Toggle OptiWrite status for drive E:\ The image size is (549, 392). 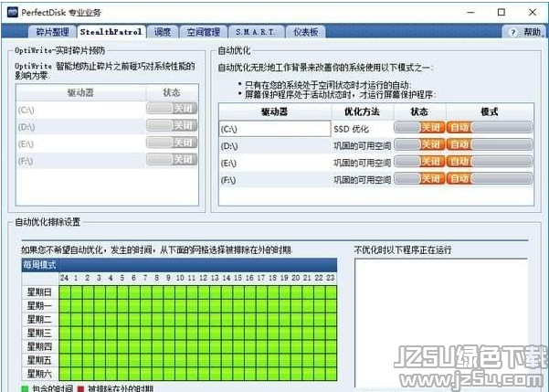[172, 143]
